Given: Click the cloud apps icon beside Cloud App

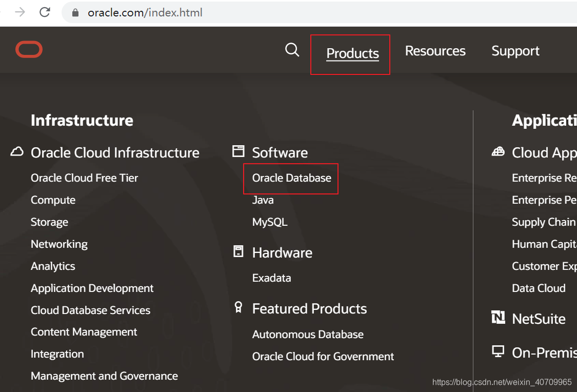Looking at the screenshot, I should coord(498,151).
